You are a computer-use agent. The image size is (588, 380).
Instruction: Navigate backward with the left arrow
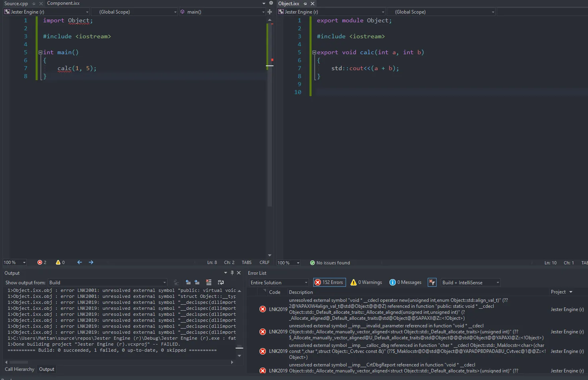coord(79,262)
